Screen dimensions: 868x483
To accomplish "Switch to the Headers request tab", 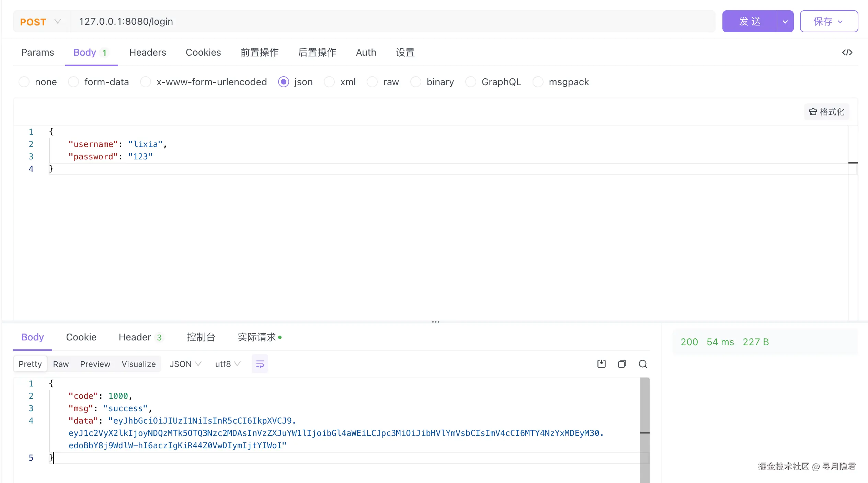I will [148, 52].
